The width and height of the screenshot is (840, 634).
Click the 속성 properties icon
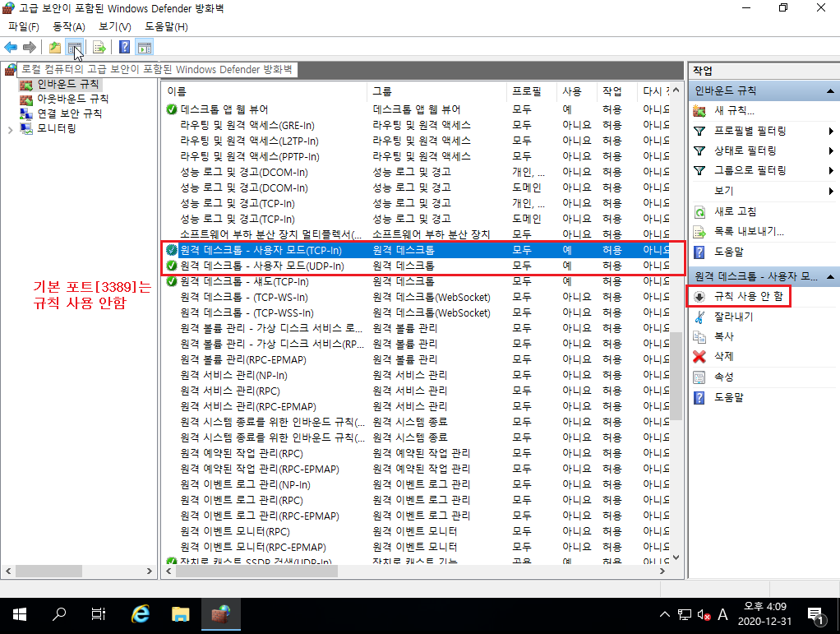[x=699, y=377]
